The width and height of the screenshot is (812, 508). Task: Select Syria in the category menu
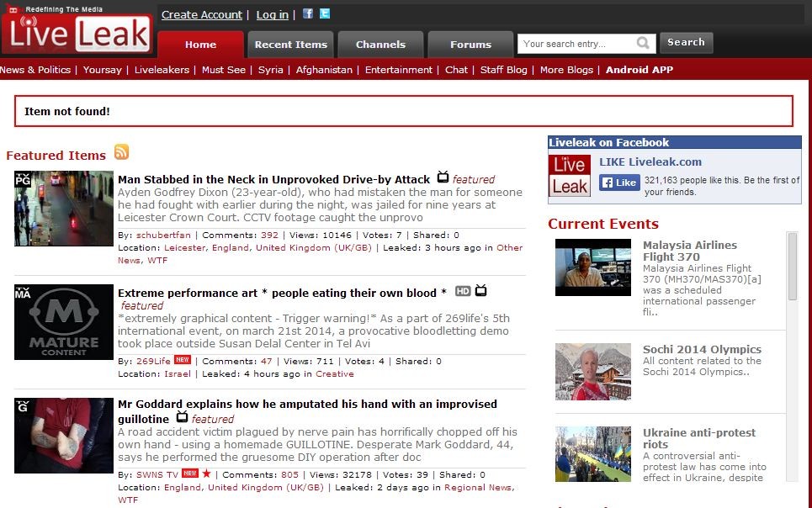(x=270, y=70)
